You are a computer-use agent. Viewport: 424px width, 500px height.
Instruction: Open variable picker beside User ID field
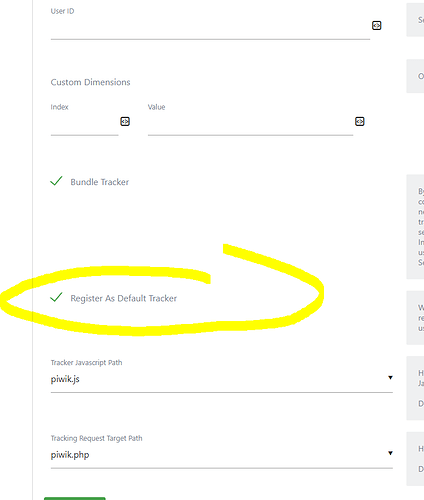coord(376,25)
